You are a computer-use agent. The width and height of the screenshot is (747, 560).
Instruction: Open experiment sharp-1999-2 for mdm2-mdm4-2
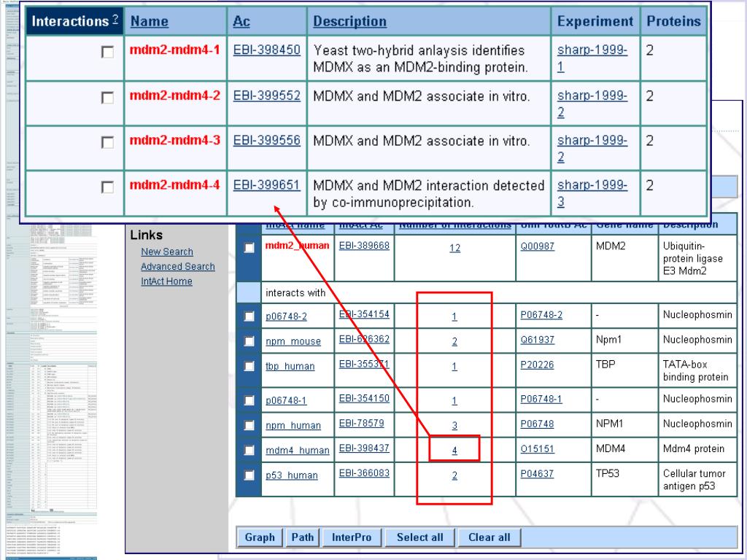click(x=592, y=104)
